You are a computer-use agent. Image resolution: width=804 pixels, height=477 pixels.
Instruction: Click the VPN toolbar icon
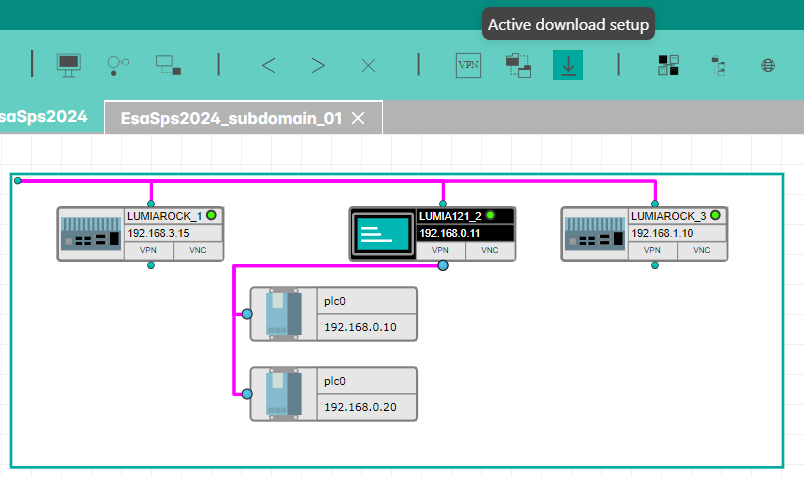point(468,65)
